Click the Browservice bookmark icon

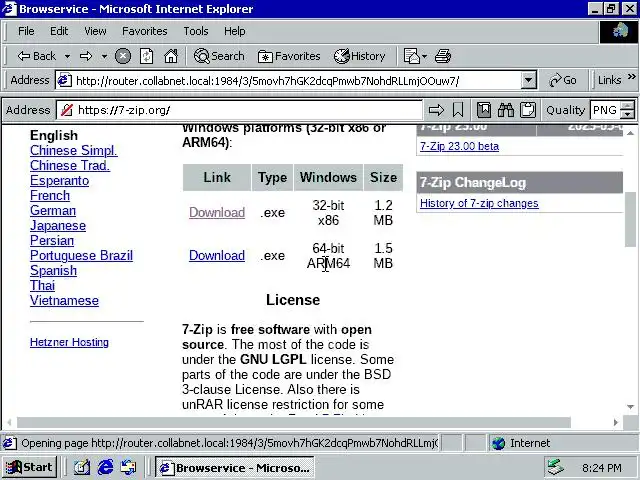pyautogui.click(x=458, y=110)
